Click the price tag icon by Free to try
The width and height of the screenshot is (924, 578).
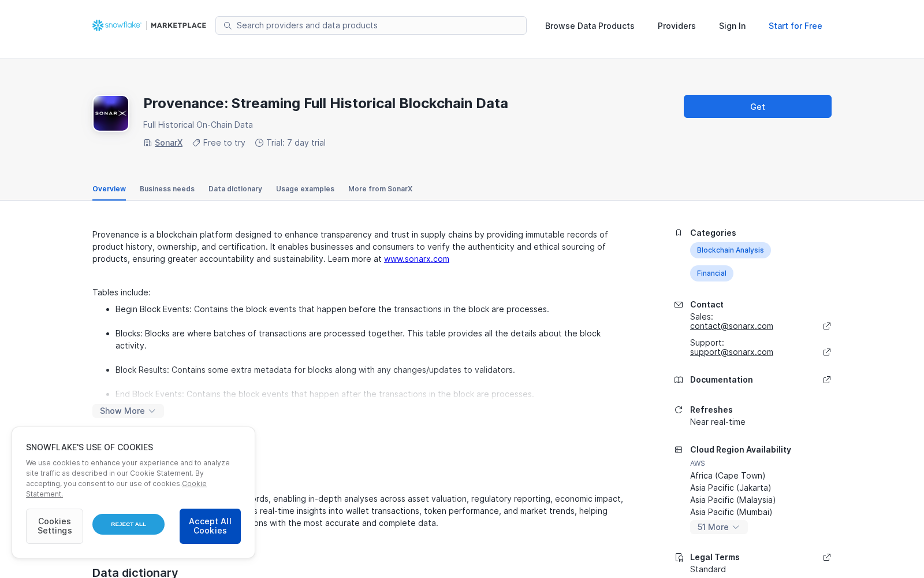[196, 143]
